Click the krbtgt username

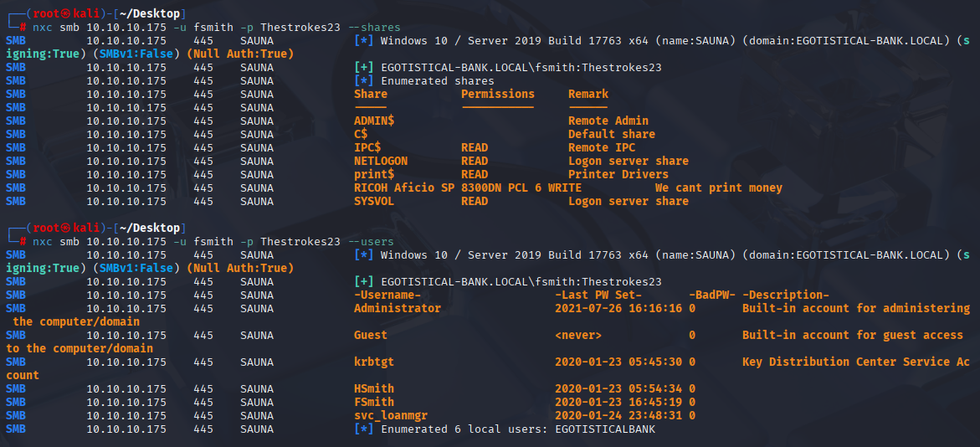tap(374, 362)
